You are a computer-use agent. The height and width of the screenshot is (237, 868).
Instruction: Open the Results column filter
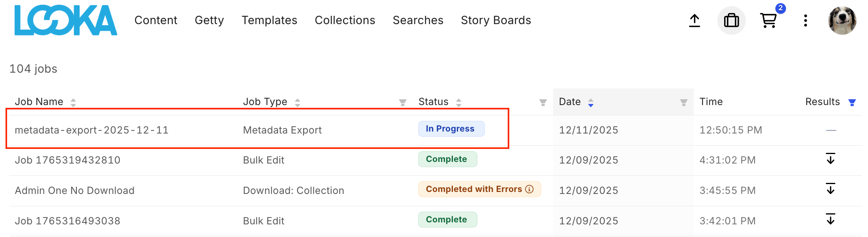[x=852, y=103]
